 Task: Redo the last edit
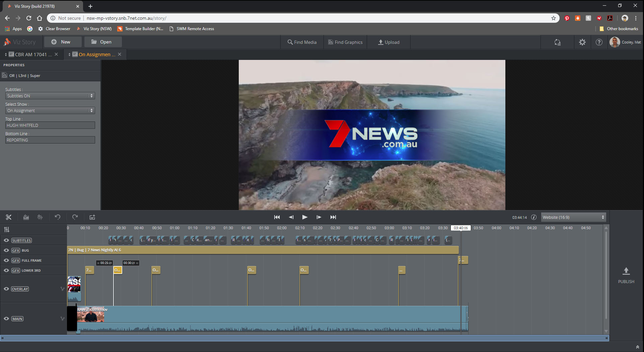pos(75,217)
